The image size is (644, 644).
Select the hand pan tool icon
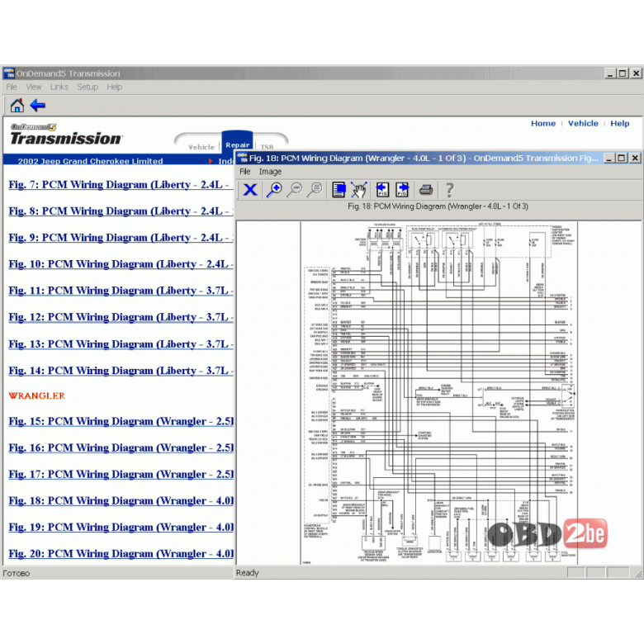pyautogui.click(x=359, y=190)
